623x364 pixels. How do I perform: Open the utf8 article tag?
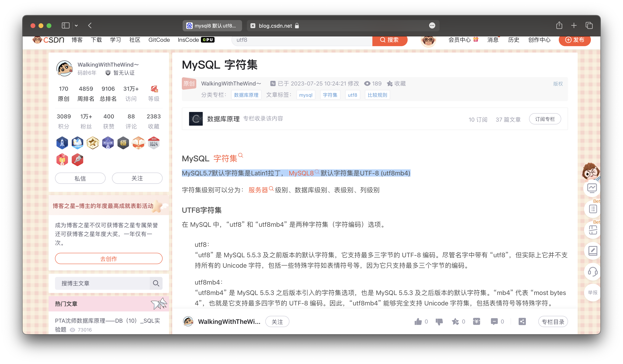pyautogui.click(x=352, y=95)
